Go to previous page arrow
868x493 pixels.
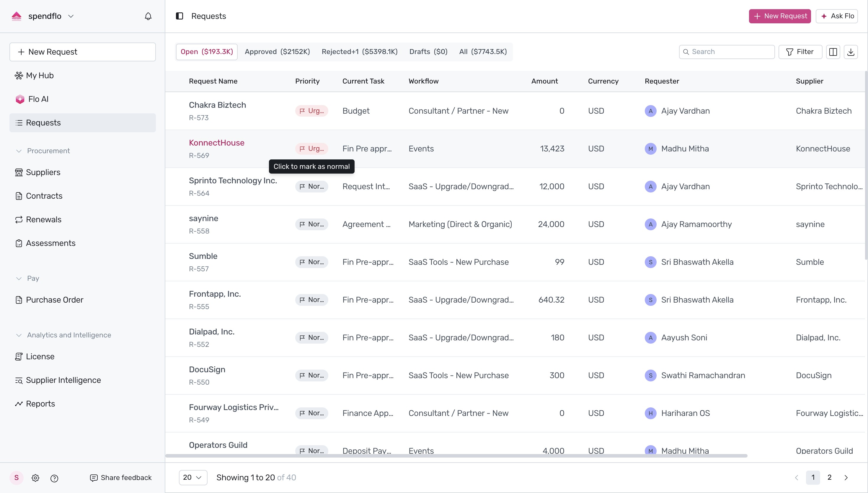coord(796,477)
